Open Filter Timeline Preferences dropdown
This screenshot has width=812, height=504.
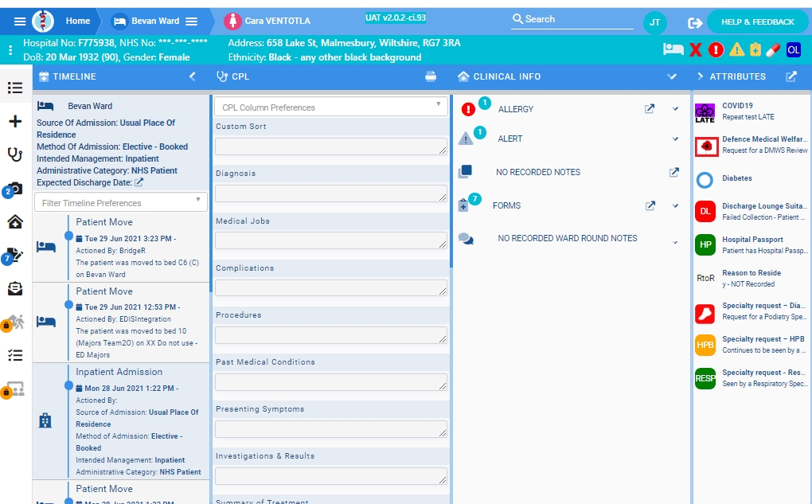121,202
